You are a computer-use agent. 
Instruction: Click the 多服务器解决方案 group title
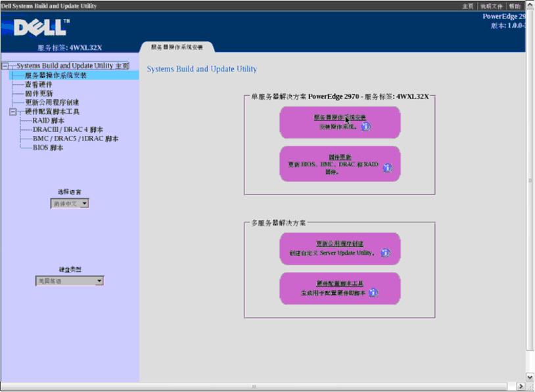click(279, 223)
